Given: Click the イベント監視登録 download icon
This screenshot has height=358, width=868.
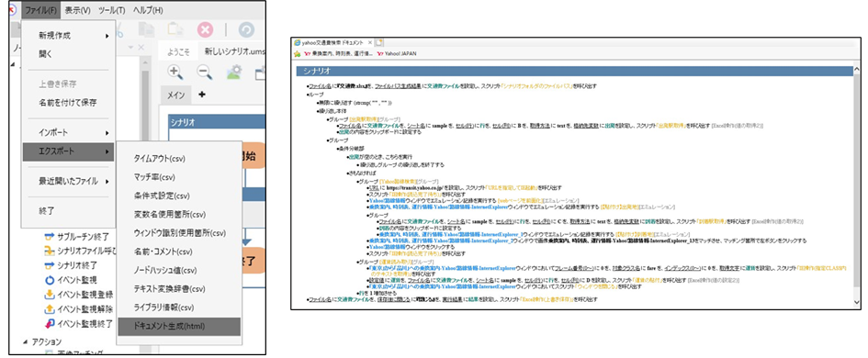Looking at the screenshot, I should pyautogui.click(x=50, y=295).
